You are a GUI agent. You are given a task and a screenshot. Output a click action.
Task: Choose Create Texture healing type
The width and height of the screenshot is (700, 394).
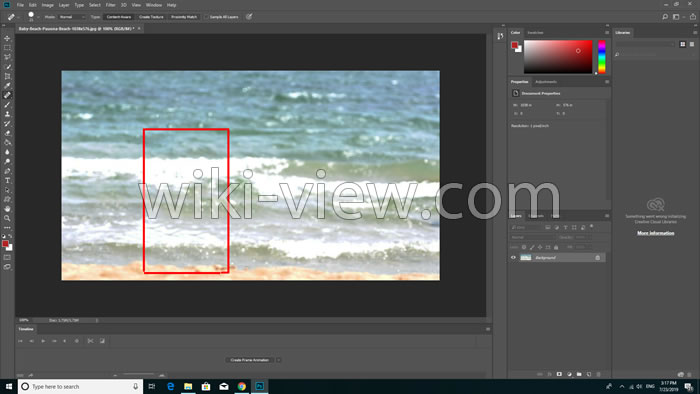pyautogui.click(x=151, y=17)
